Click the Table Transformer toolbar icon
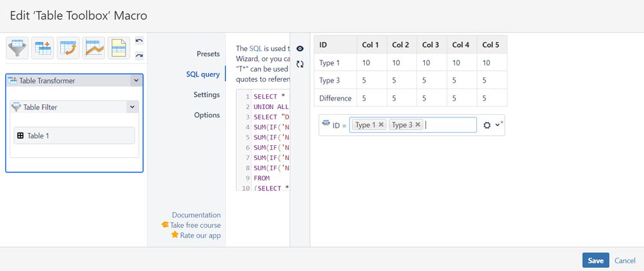Image resolution: width=644 pixels, height=271 pixels. coord(43,48)
